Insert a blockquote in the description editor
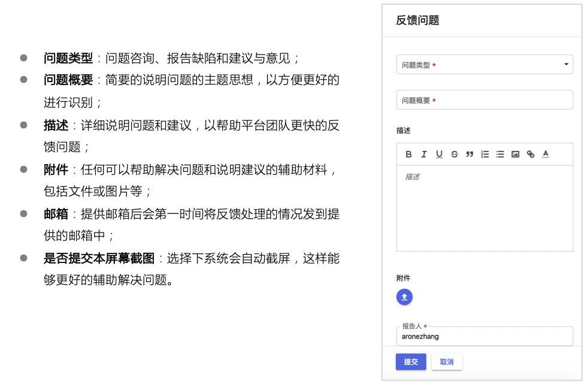 pyautogui.click(x=469, y=154)
